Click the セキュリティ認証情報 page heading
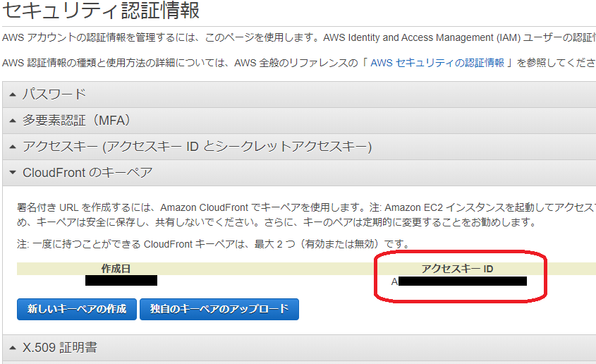The width and height of the screenshot is (596, 364). click(101, 11)
